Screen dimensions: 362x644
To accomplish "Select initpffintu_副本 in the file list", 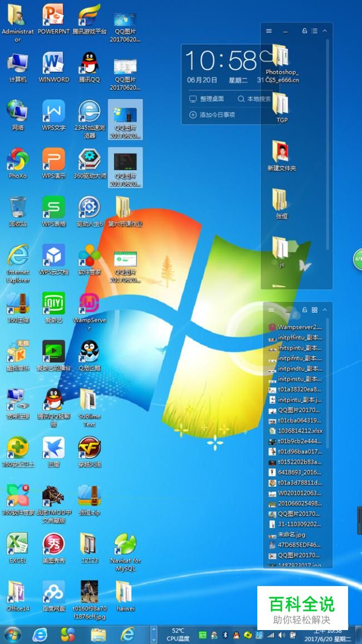I will 296,337.
